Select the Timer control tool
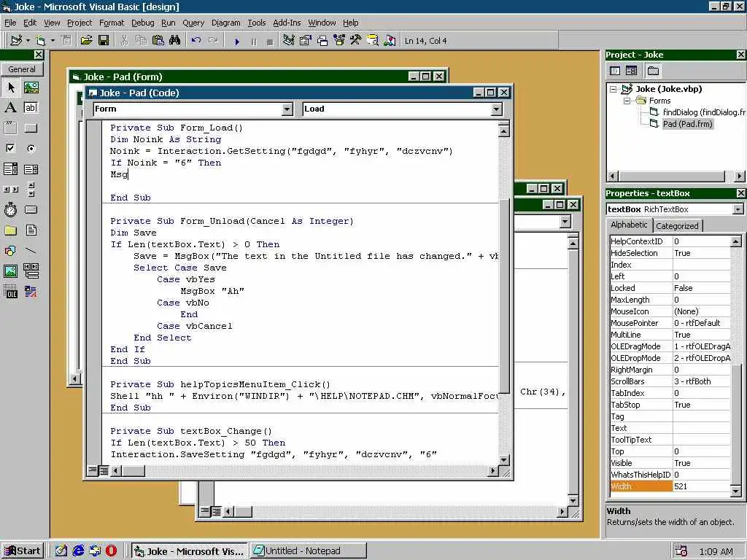This screenshot has width=747, height=560. (x=10, y=210)
